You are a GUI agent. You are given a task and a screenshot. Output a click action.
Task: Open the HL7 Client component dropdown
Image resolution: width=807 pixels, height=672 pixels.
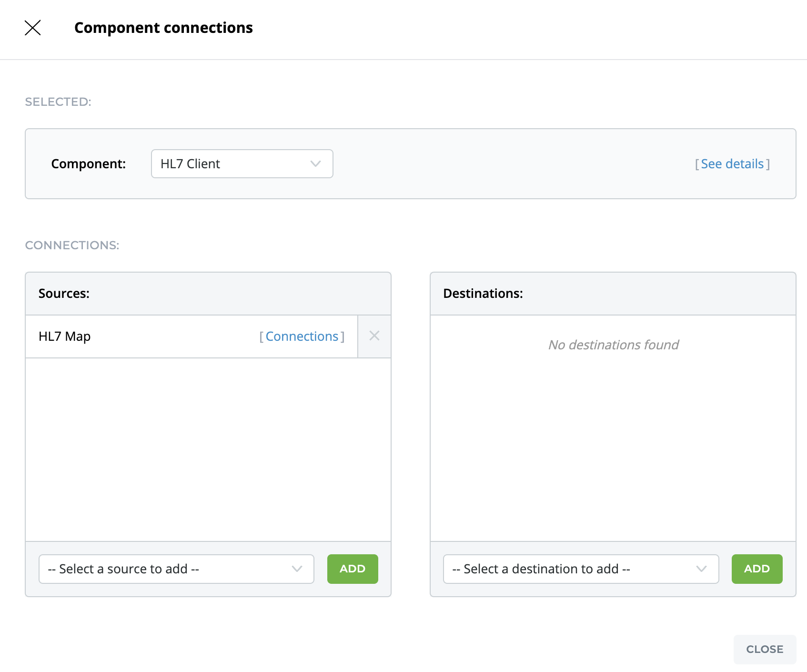point(242,164)
